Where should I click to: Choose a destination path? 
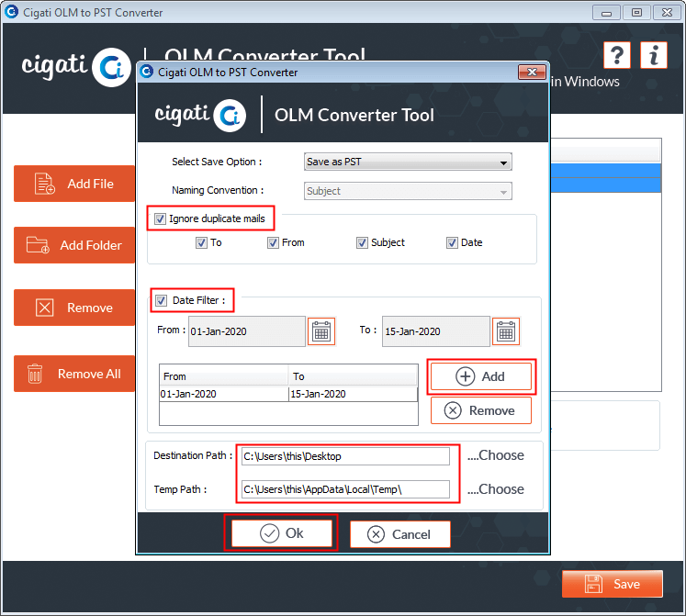click(496, 455)
